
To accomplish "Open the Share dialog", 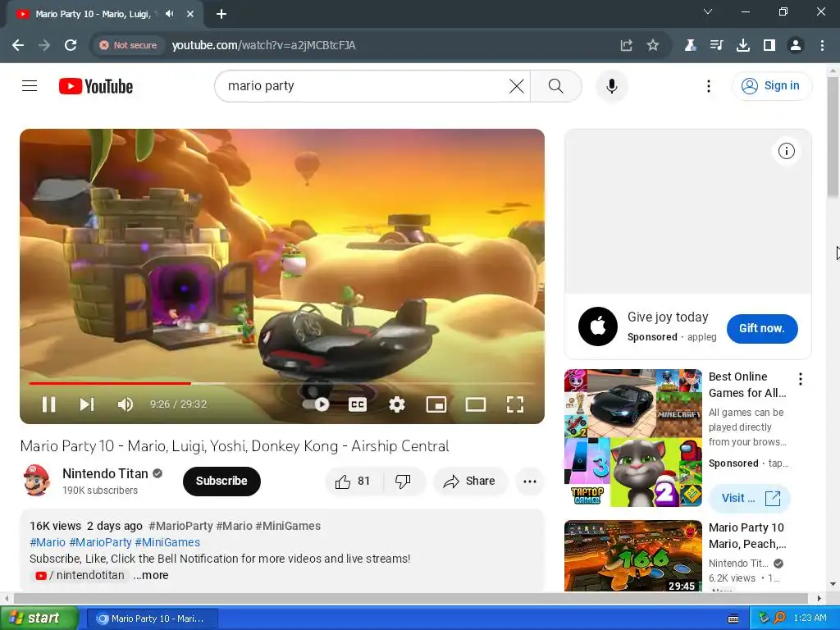I will pos(470,481).
